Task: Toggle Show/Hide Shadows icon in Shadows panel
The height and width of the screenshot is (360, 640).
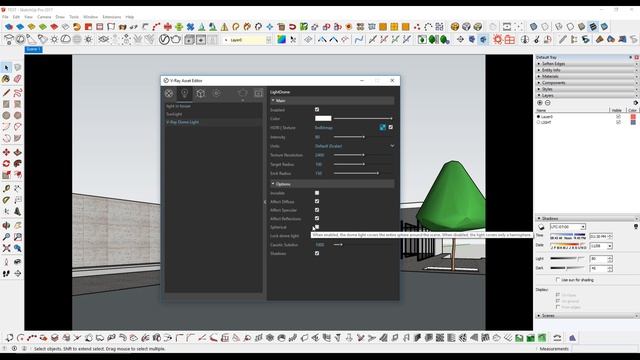Action: (x=541, y=227)
